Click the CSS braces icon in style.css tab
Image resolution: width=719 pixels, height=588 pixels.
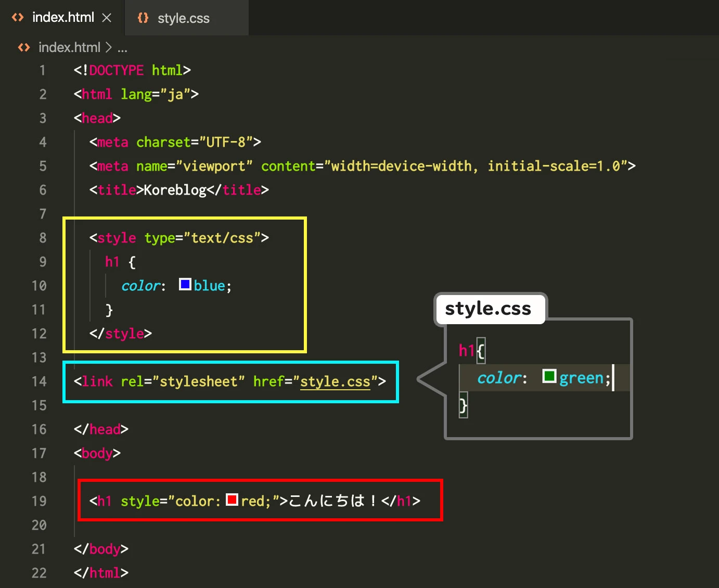(x=143, y=18)
